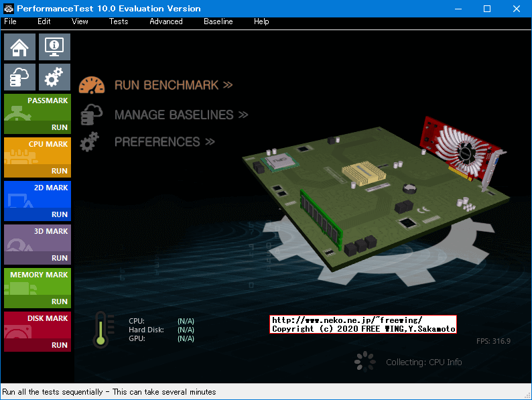
Task: Minimize the PerformanceTest window
Action: (x=458, y=9)
